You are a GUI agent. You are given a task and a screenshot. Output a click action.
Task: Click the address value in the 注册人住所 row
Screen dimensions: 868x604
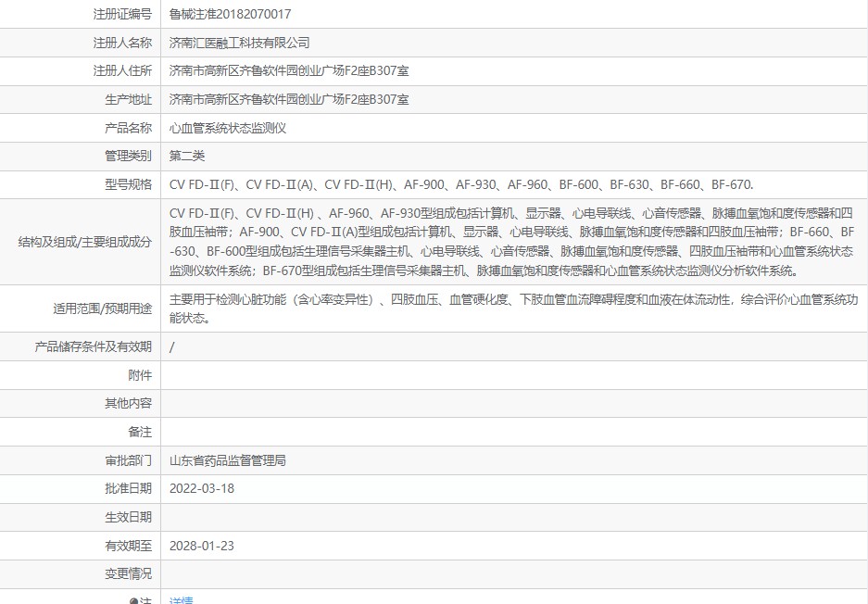pyautogui.click(x=289, y=70)
